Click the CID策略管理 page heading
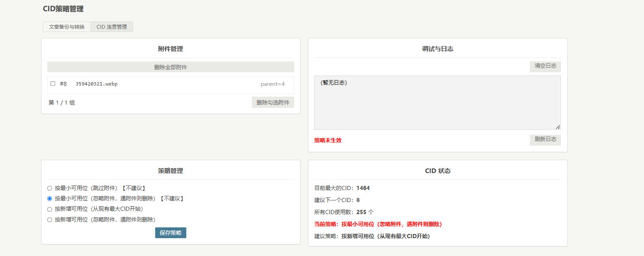Image resolution: width=644 pixels, height=256 pixels. point(63,9)
